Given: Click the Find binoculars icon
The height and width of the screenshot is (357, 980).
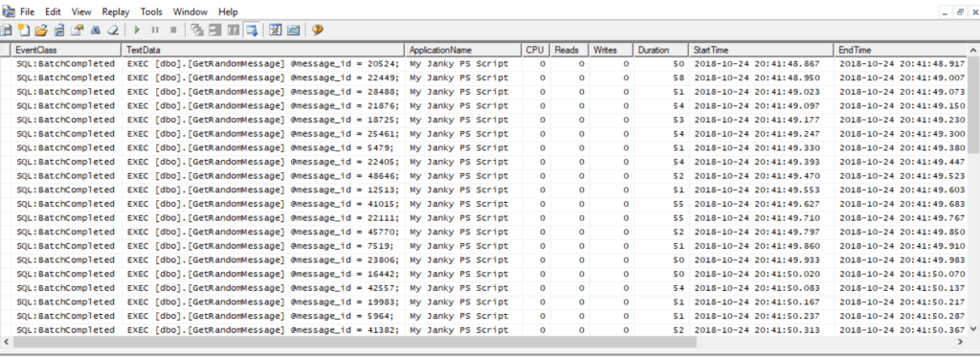Looking at the screenshot, I should tap(96, 30).
